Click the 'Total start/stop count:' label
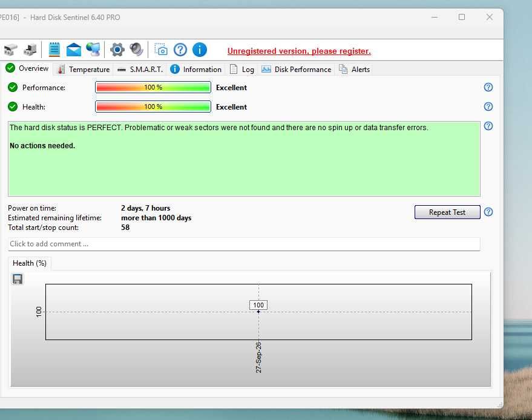 (x=43, y=228)
